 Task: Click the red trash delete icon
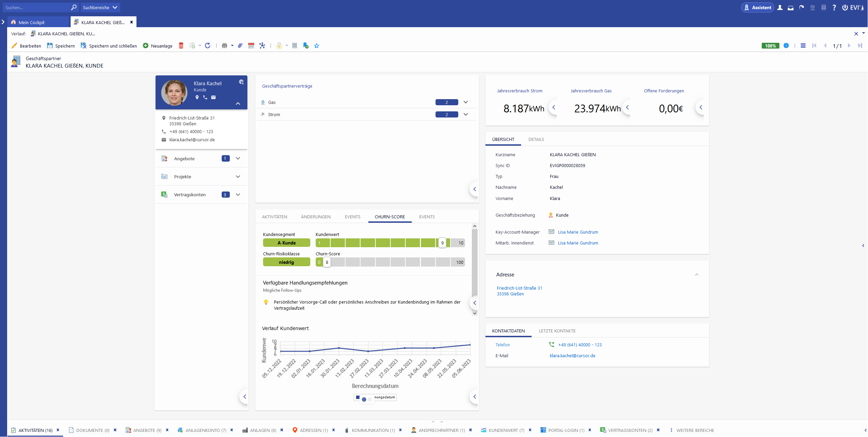181,45
